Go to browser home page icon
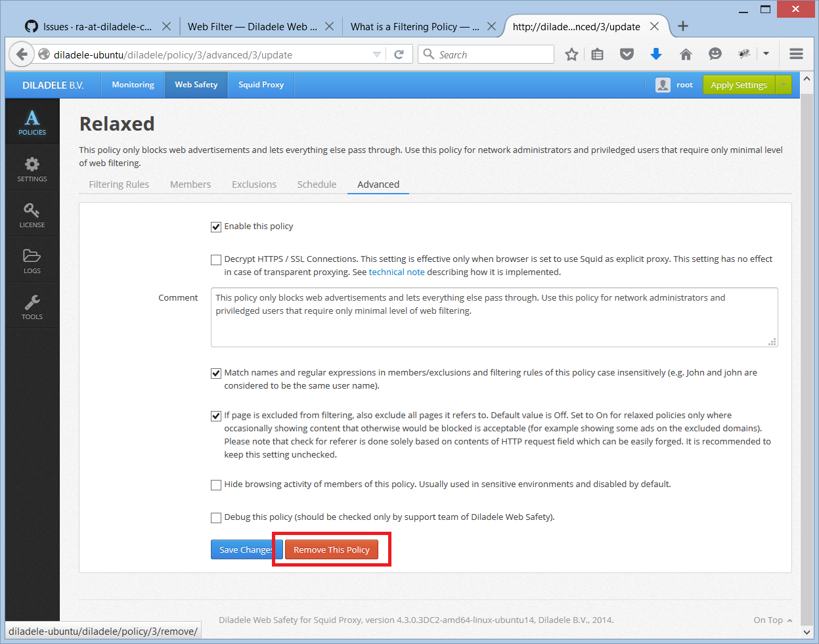The height and width of the screenshot is (644, 819). pyautogui.click(x=686, y=54)
